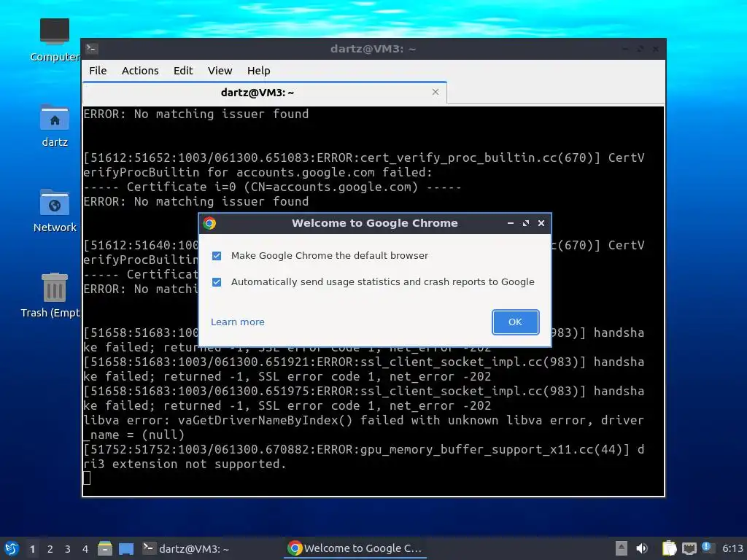This screenshot has height=560, width=747.
Task: Open the update notification tray icon
Action: tap(707, 548)
